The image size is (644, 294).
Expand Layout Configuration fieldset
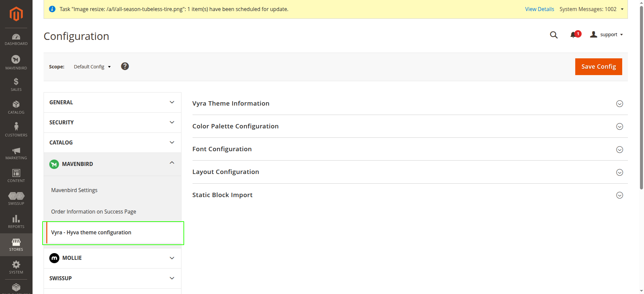(x=410, y=172)
